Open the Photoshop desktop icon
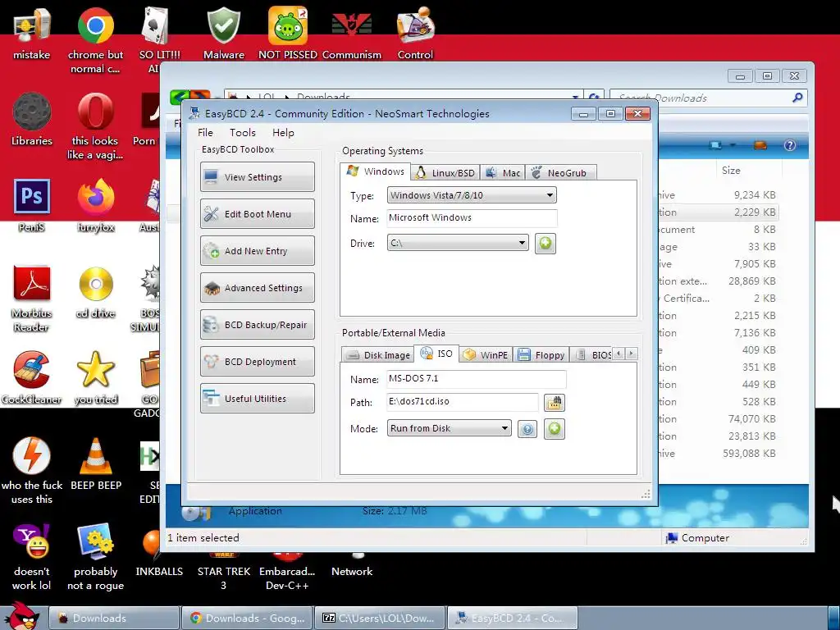This screenshot has height=630, width=840. [32, 206]
